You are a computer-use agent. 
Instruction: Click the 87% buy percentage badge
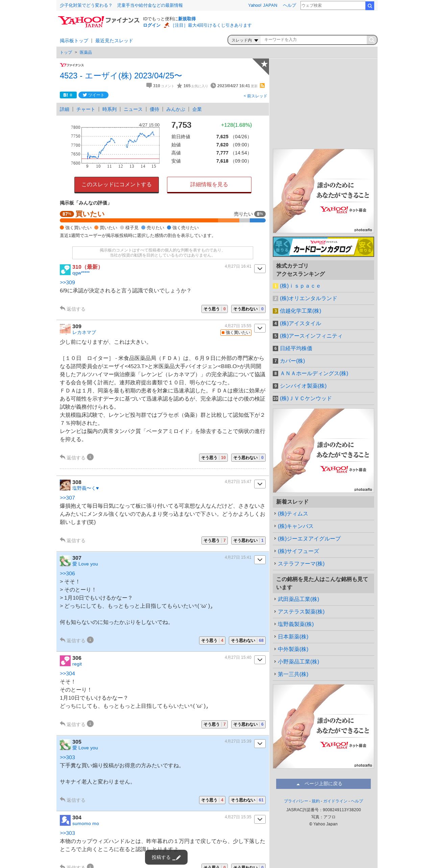click(x=67, y=214)
